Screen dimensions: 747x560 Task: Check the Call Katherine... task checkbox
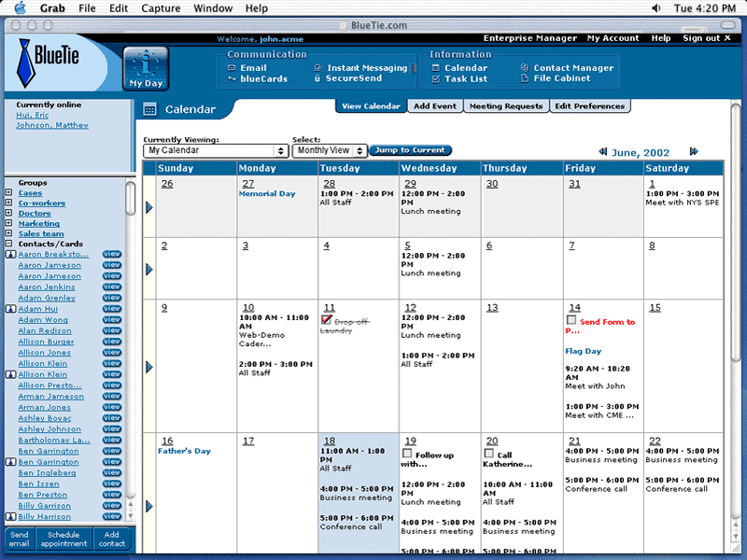[488, 454]
